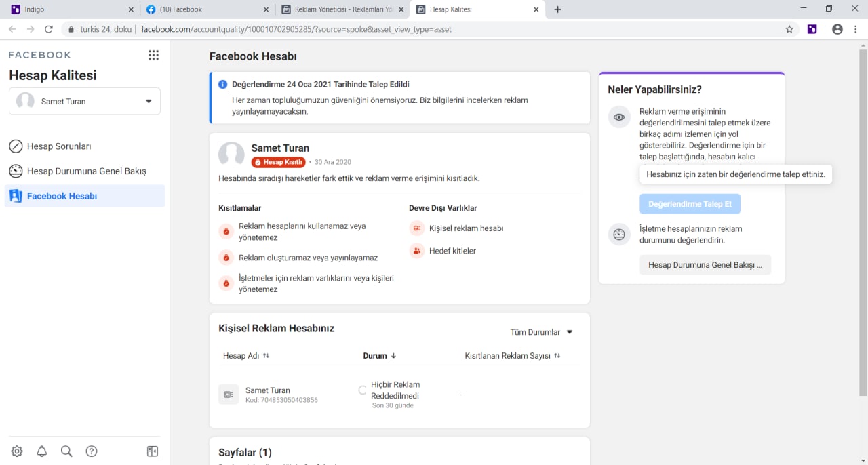Go forward in browser history
The width and height of the screenshot is (868, 465).
[31, 29]
